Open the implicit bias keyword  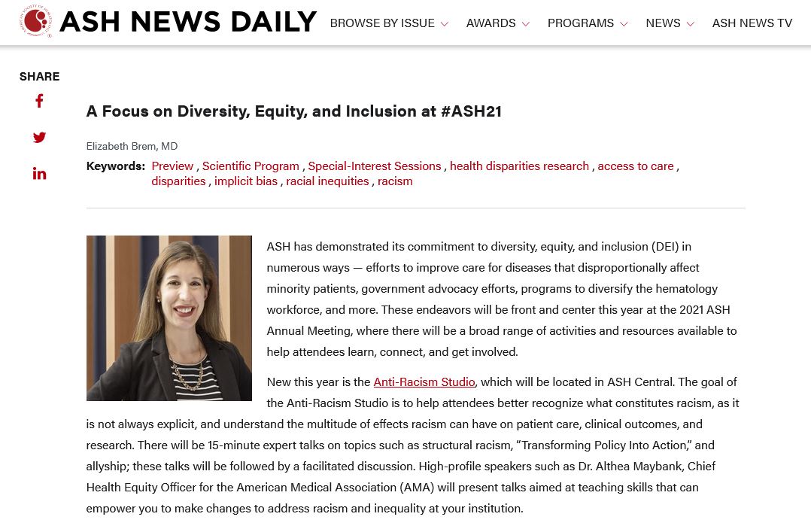pyautogui.click(x=246, y=181)
